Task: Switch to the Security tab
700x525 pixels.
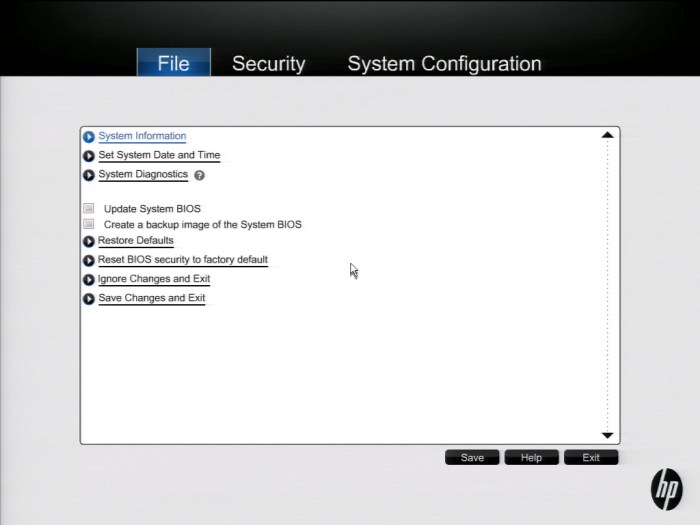Action: [268, 64]
